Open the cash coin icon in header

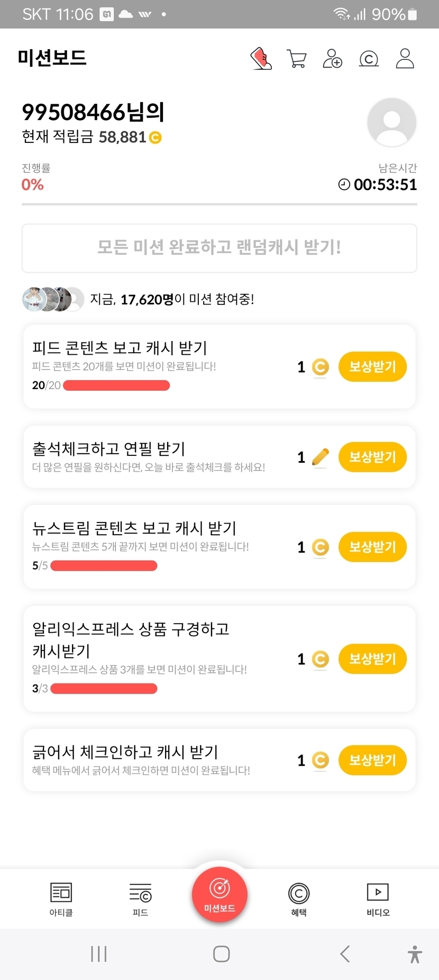(x=369, y=58)
